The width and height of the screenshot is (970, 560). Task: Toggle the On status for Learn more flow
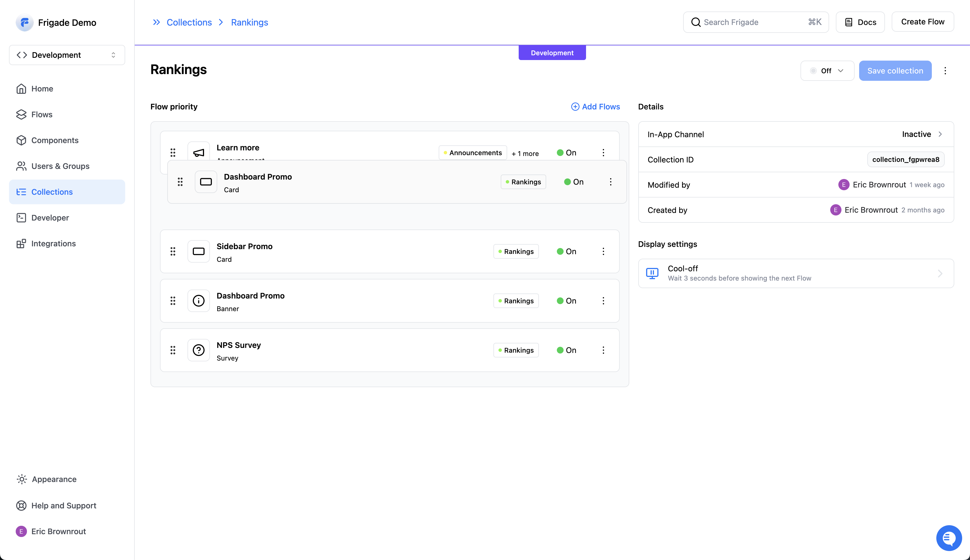point(566,153)
